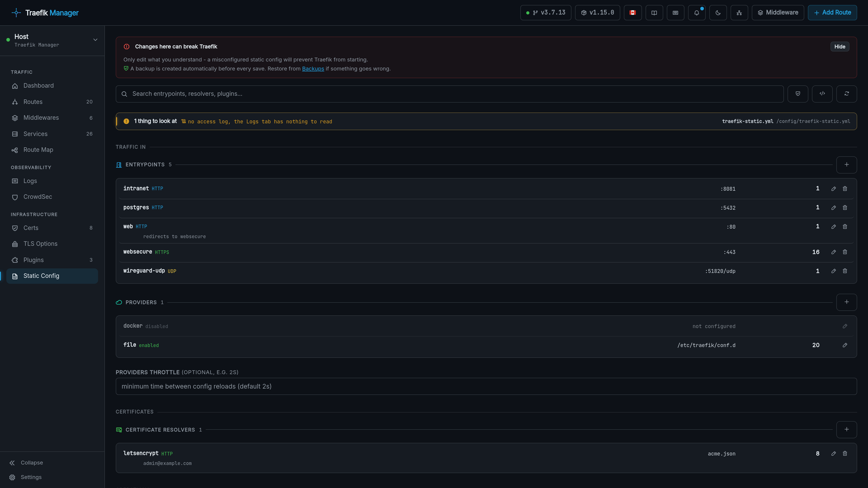Open the notifications bell icon
The width and height of the screenshot is (868, 488).
pos(697,13)
